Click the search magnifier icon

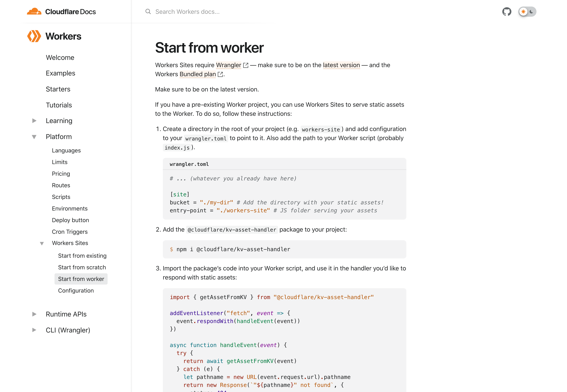click(x=148, y=12)
